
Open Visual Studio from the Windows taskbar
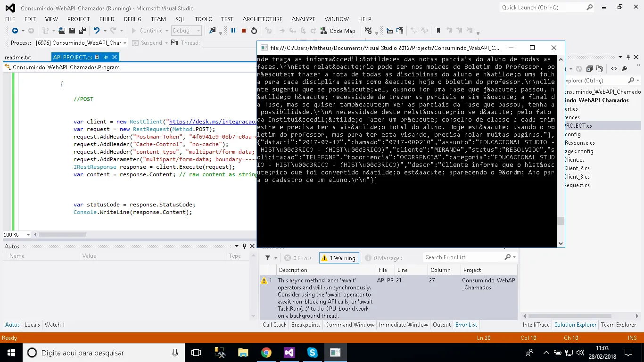[x=289, y=353]
